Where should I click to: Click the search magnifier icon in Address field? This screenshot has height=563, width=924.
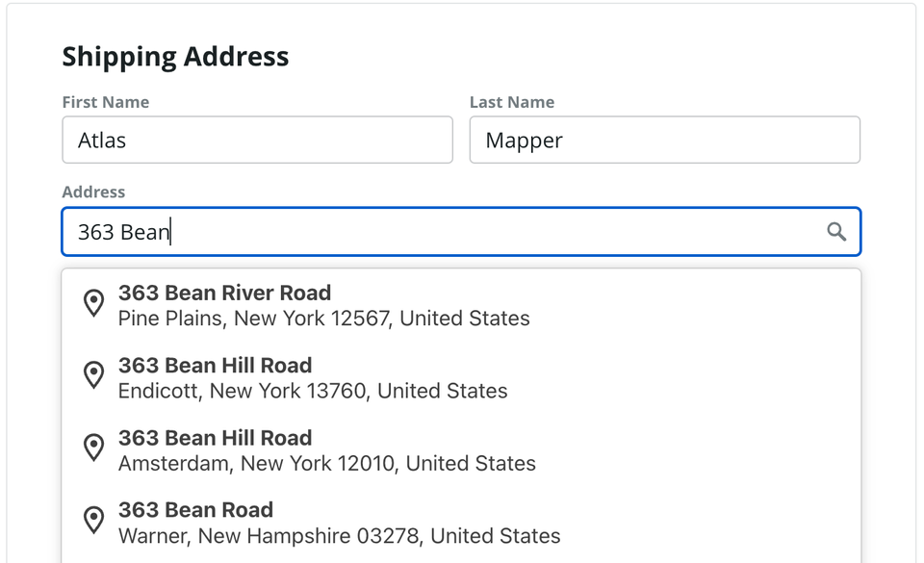click(836, 232)
